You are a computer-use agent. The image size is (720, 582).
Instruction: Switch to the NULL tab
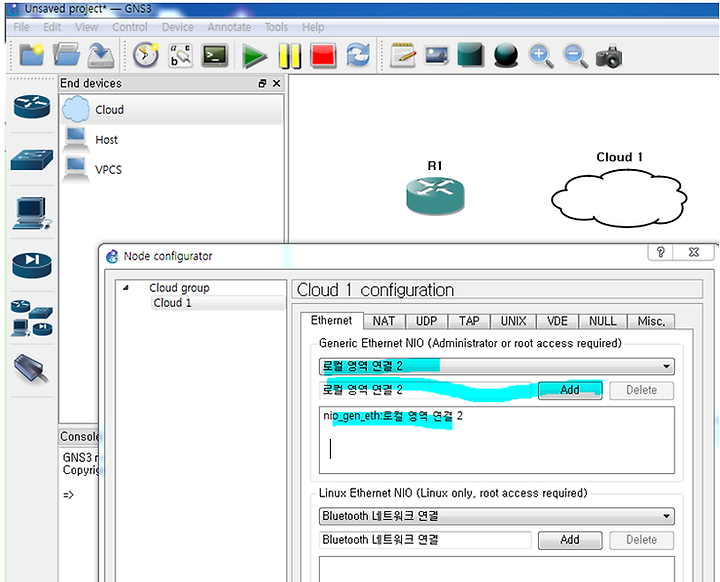(602, 321)
